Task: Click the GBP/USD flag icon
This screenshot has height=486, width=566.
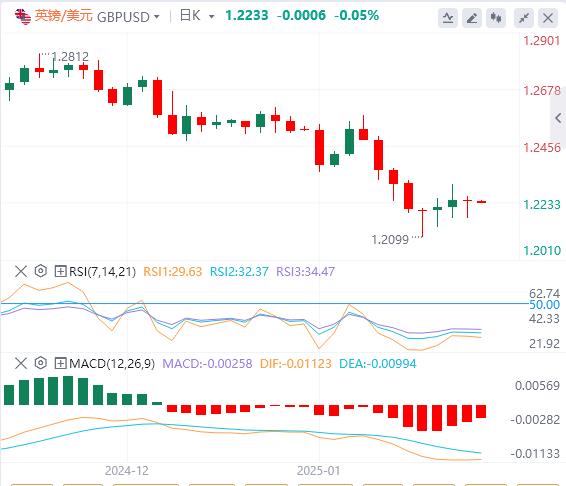Action: pyautogui.click(x=23, y=17)
